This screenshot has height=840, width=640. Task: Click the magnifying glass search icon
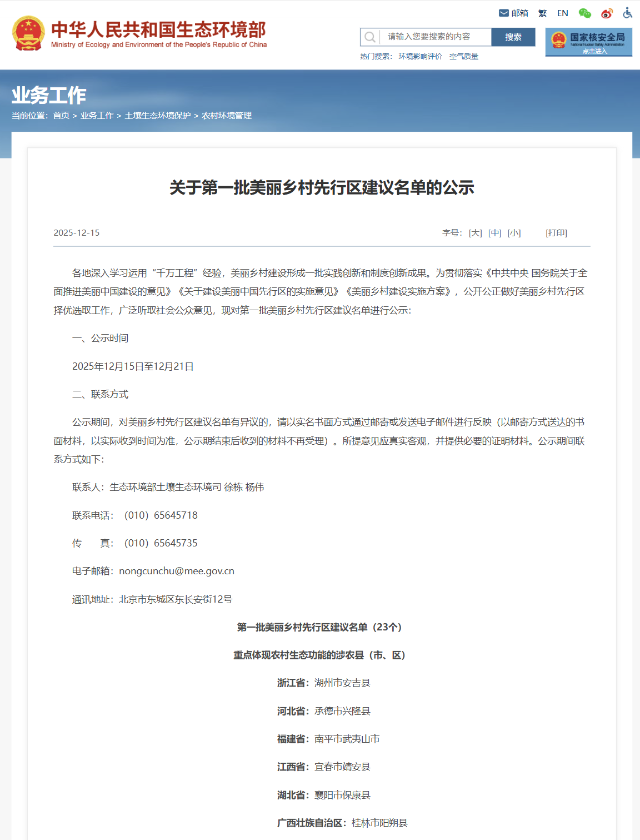(369, 37)
